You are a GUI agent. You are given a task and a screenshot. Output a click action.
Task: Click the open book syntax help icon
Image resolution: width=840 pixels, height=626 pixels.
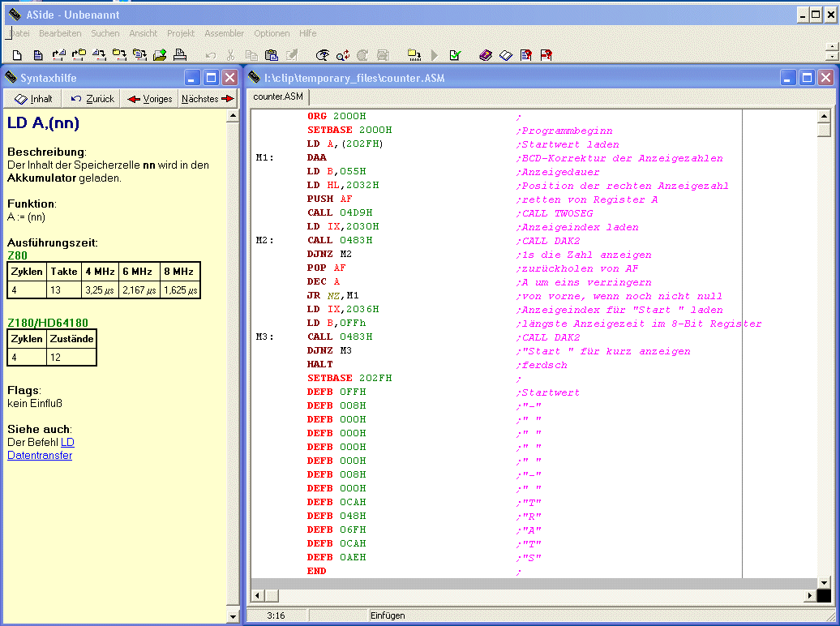click(x=506, y=54)
